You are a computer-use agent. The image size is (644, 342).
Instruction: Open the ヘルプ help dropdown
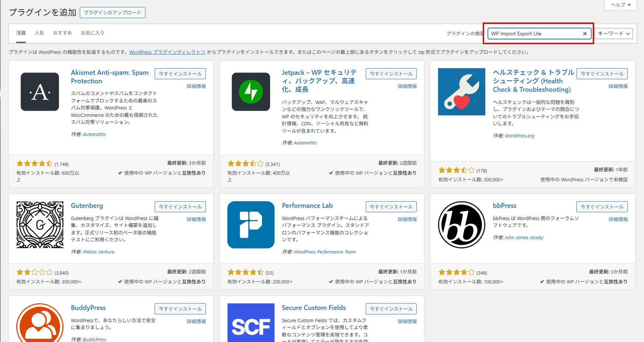621,5
